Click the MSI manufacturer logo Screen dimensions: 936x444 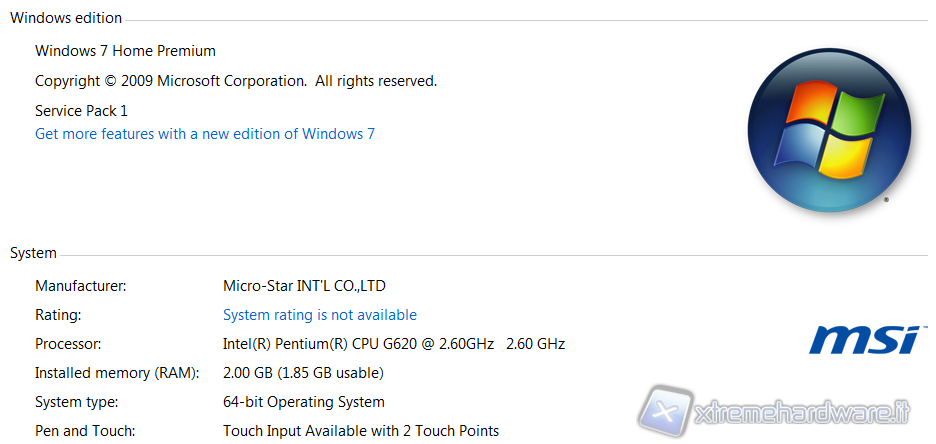point(862,339)
